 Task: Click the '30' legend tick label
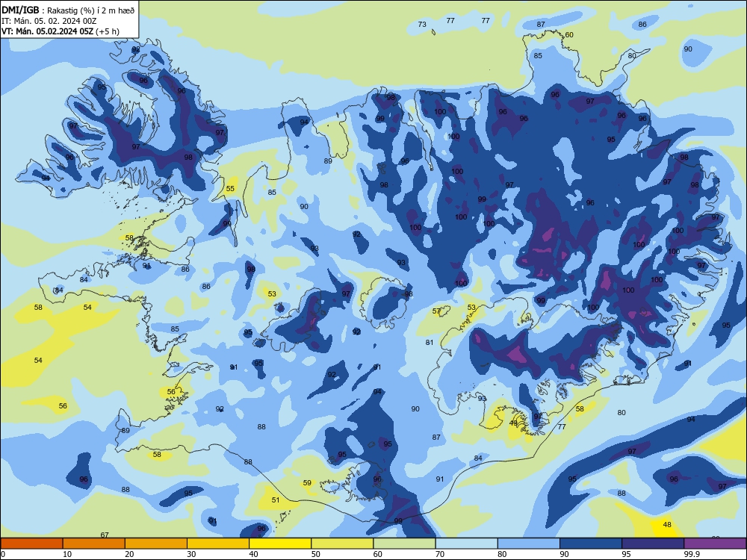(x=191, y=554)
